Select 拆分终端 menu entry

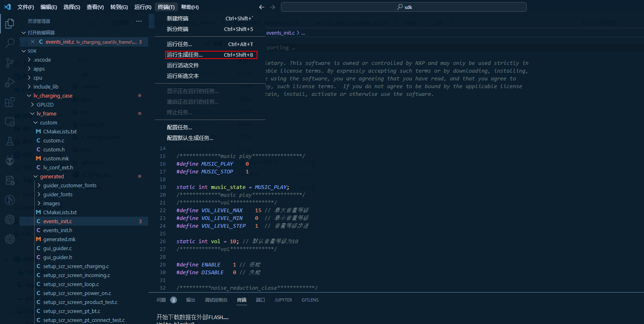(x=210, y=29)
